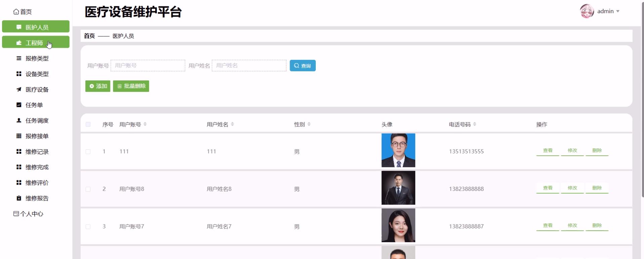
Task: Click 查看 for 用户账号7
Action: (548, 226)
